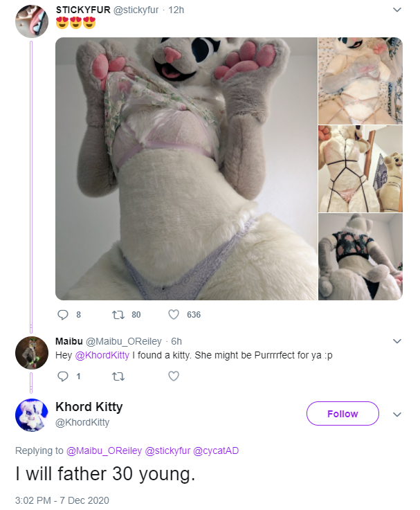Screen dimensions: 420x510
Task: Open Khord Kitty's profile avatar
Action: (32, 415)
